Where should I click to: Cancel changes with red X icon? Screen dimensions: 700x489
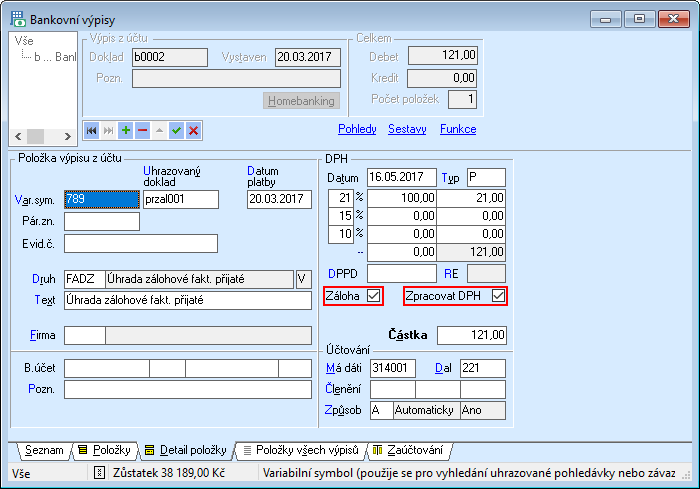pyautogui.click(x=193, y=130)
